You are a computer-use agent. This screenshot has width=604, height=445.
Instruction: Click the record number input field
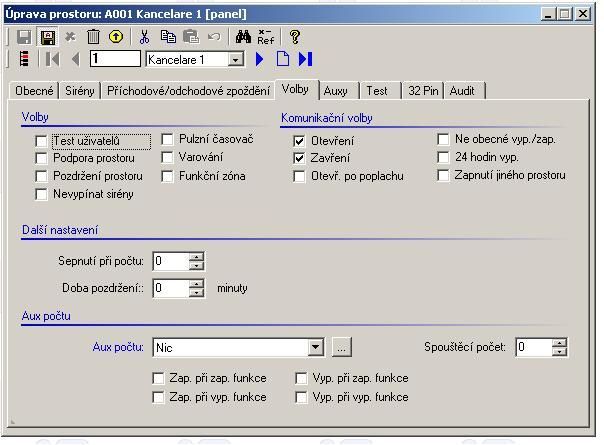coord(114,60)
